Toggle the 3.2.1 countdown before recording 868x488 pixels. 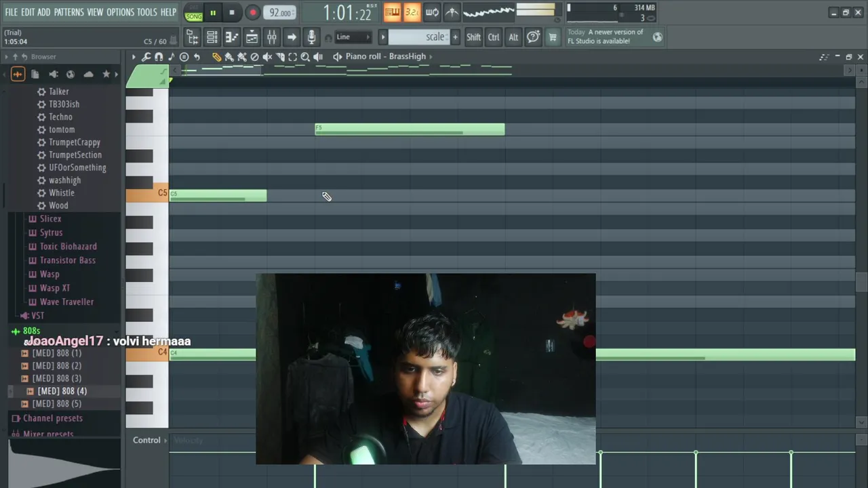click(412, 12)
